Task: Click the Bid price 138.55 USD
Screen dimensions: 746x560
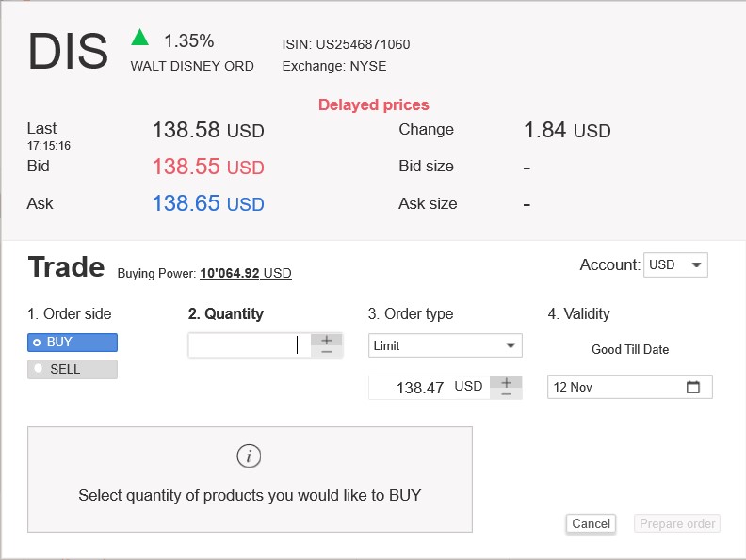Action: [x=208, y=167]
